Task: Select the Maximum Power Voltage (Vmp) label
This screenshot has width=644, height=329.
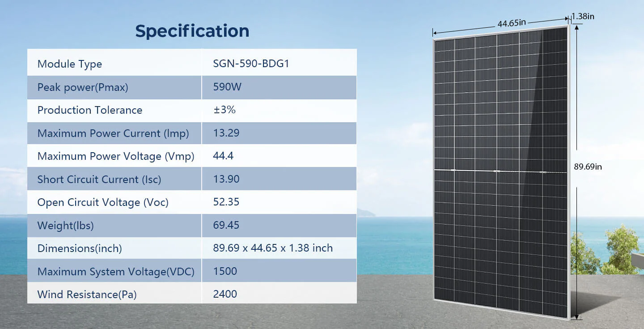Action: point(116,156)
